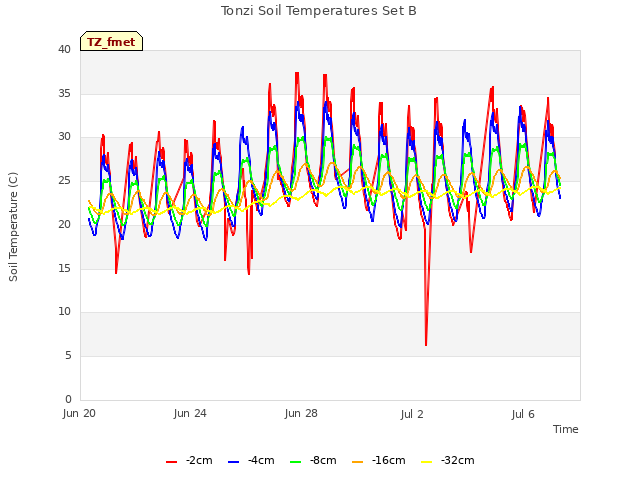
Task: Click the red -2cm legend swatch
Action: tap(171, 462)
